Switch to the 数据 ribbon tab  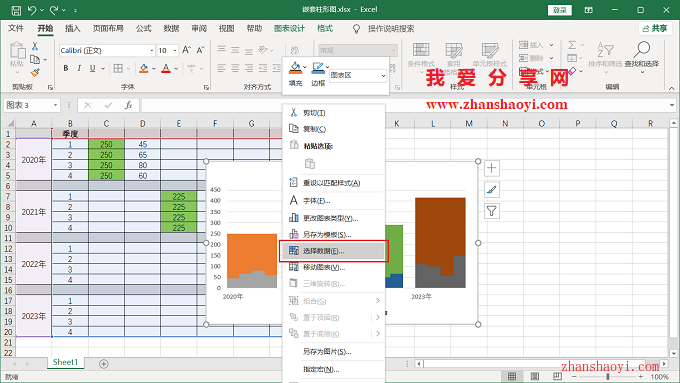click(171, 29)
